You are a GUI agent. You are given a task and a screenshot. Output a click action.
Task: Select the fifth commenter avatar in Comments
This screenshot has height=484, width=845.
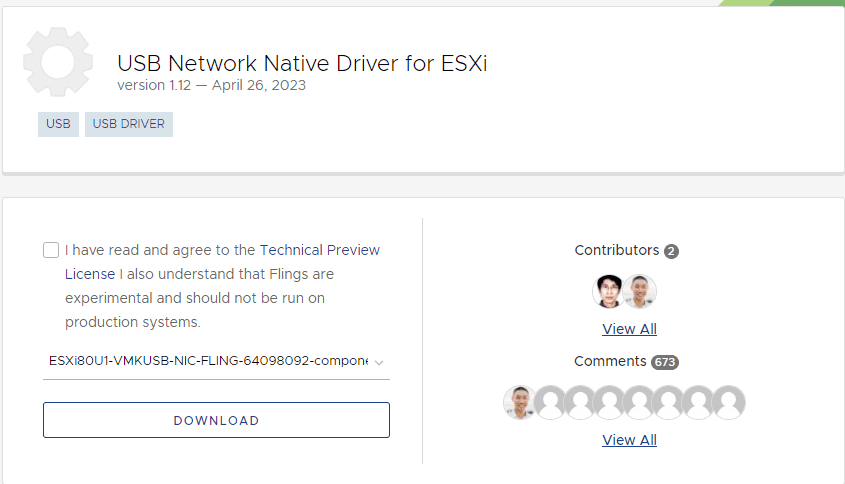[x=639, y=402]
